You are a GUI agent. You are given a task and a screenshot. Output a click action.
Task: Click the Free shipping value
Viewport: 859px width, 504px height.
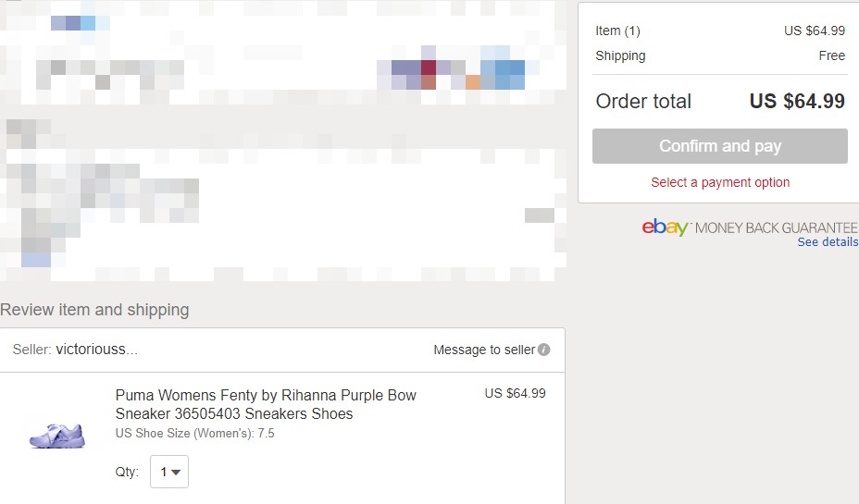pos(831,55)
